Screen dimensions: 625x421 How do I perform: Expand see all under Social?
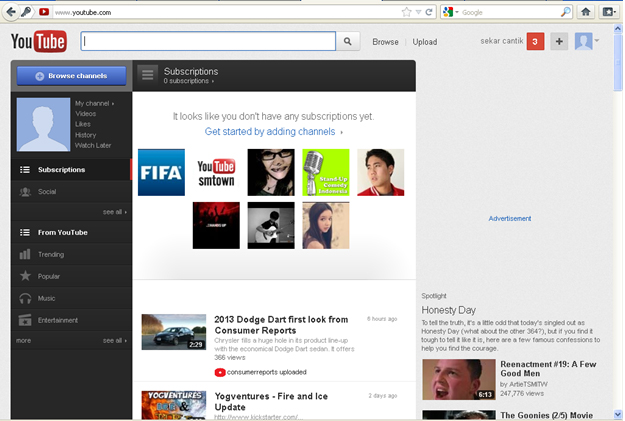(115, 212)
